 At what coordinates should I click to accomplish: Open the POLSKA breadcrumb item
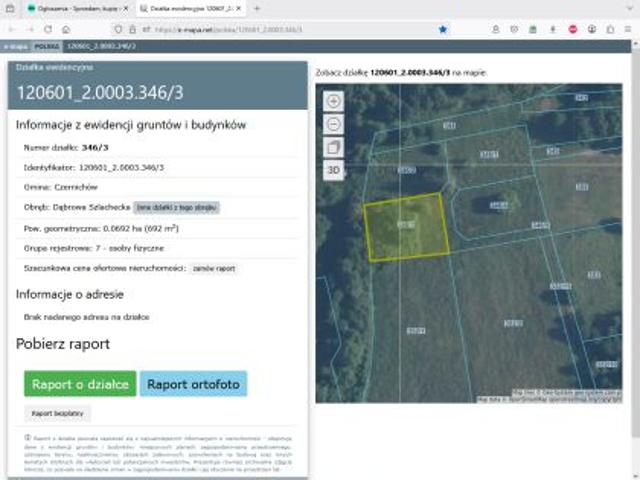pyautogui.click(x=46, y=46)
